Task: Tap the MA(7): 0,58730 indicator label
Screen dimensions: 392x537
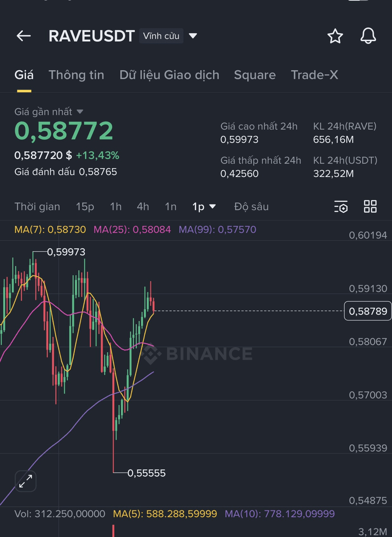Action: pos(50,229)
